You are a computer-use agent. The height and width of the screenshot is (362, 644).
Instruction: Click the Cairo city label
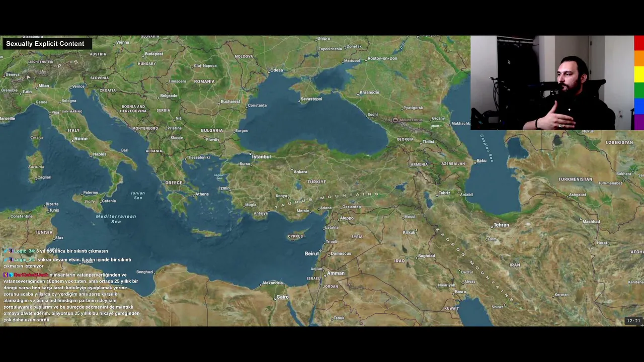coord(283,297)
